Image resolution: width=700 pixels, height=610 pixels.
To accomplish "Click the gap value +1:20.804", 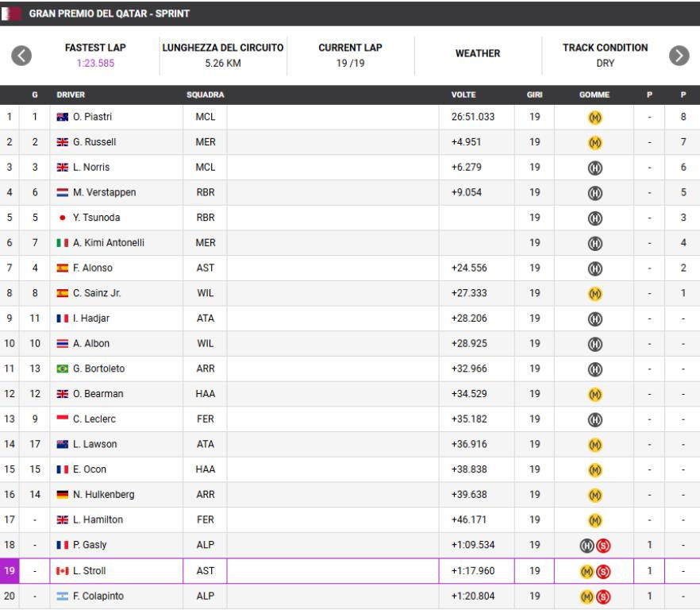I will [x=473, y=596].
